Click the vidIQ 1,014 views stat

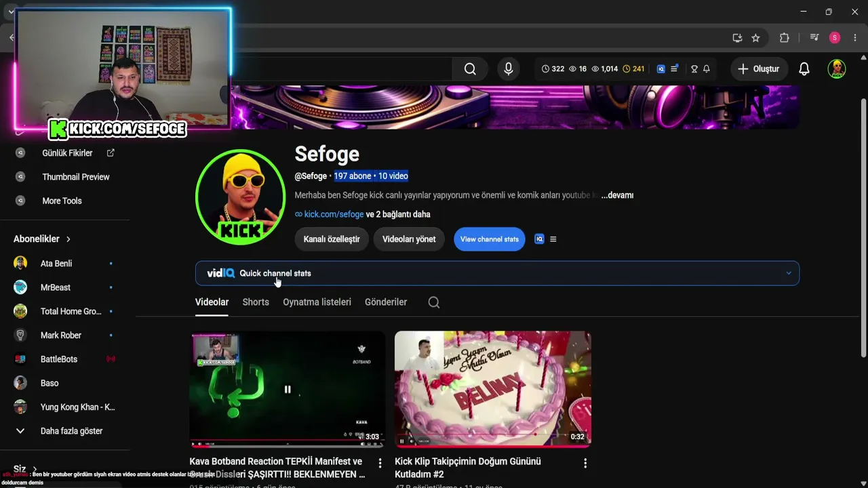click(x=605, y=68)
